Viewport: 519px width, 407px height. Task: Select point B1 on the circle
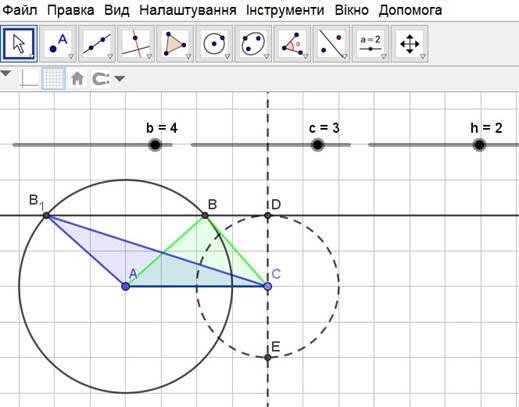(x=46, y=216)
